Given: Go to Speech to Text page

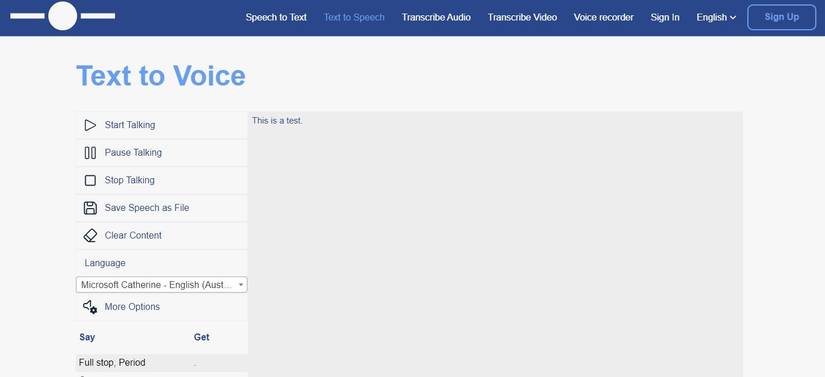Looking at the screenshot, I should click(x=276, y=17).
